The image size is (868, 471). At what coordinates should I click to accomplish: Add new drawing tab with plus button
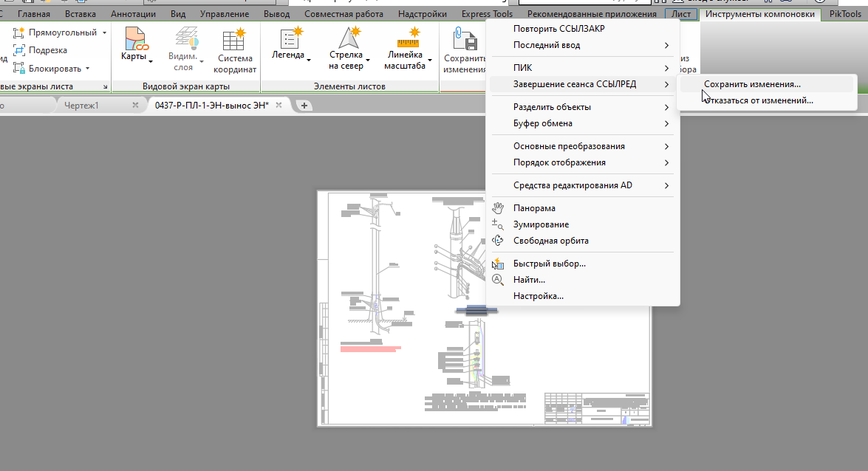point(304,105)
